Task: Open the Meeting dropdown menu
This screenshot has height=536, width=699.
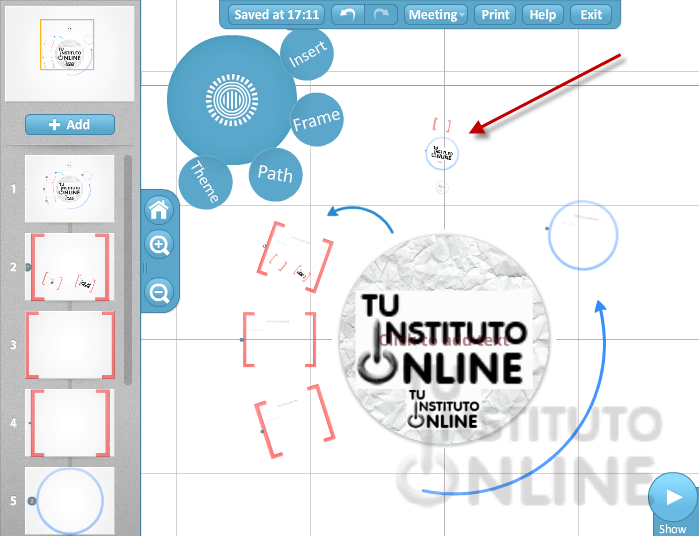Action: pos(436,15)
